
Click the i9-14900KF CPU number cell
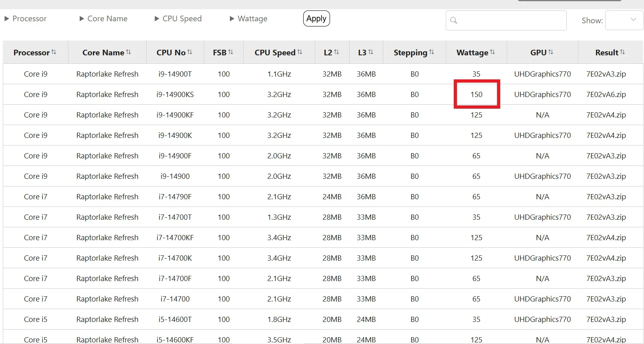click(x=175, y=115)
